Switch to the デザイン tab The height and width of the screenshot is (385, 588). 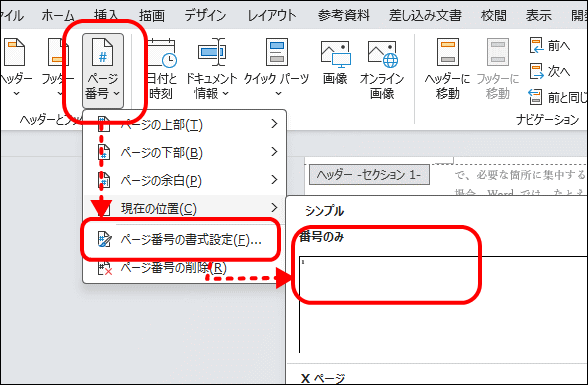(x=205, y=16)
